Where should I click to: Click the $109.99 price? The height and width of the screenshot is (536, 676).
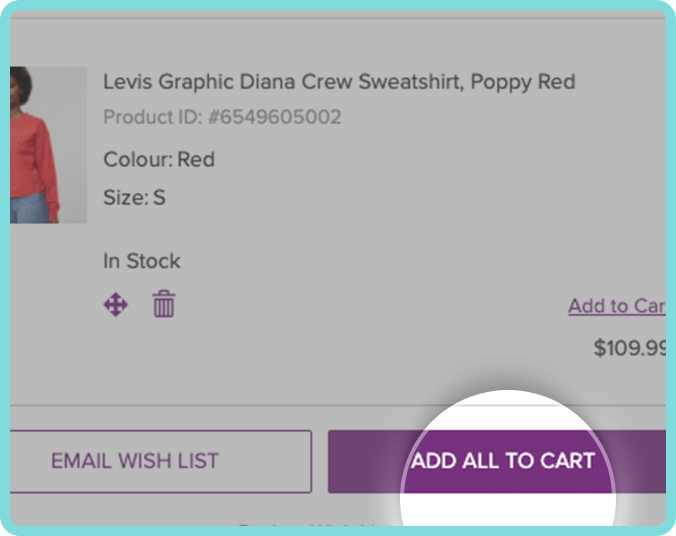pos(630,348)
